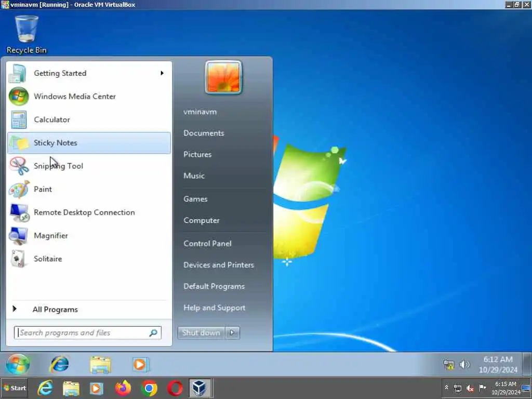The image size is (532, 399).
Task: Launch Google Chrome from the host taskbar
Action: (x=149, y=389)
